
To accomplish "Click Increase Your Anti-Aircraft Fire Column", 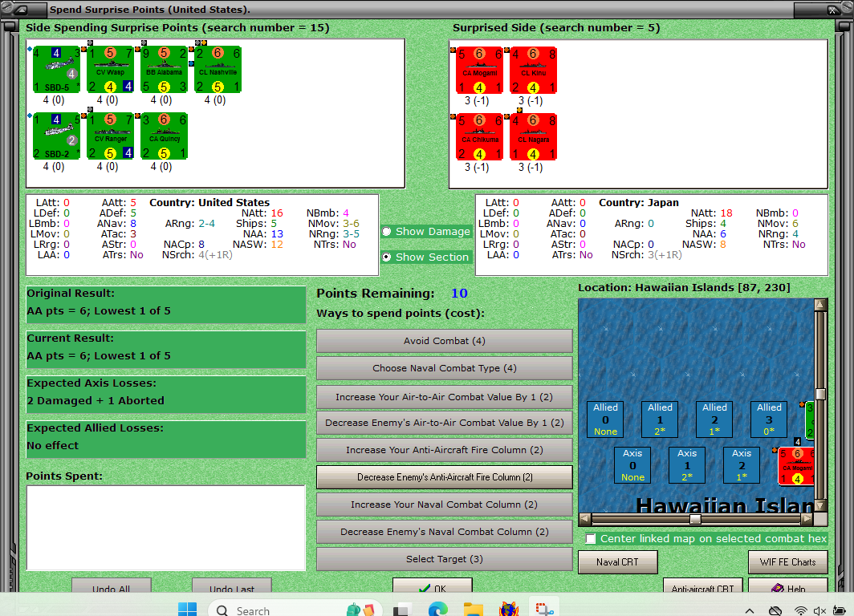I will click(x=445, y=450).
